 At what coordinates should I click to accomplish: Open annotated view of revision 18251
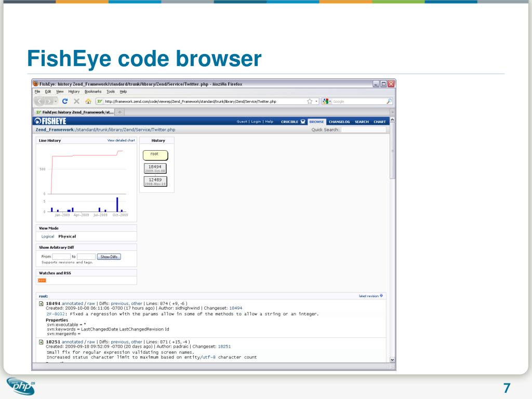click(x=72, y=342)
